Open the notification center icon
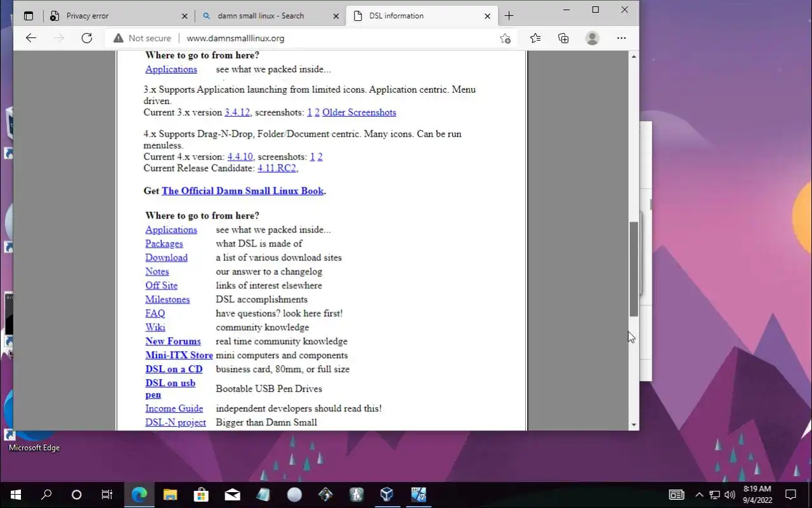Screen dimensions: 812x508 (790, 495)
